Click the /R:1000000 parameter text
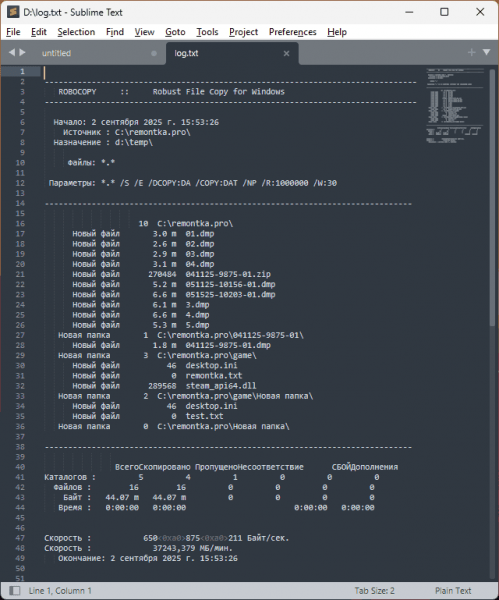499x600 pixels. point(285,183)
